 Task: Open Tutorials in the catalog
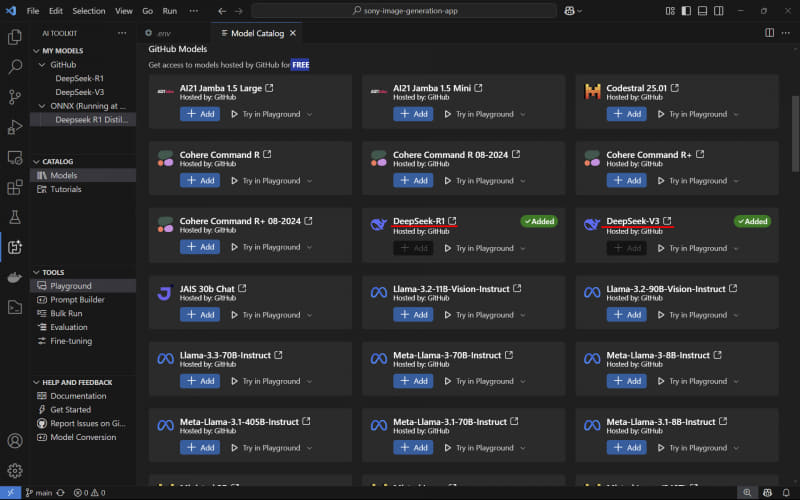click(x=65, y=189)
